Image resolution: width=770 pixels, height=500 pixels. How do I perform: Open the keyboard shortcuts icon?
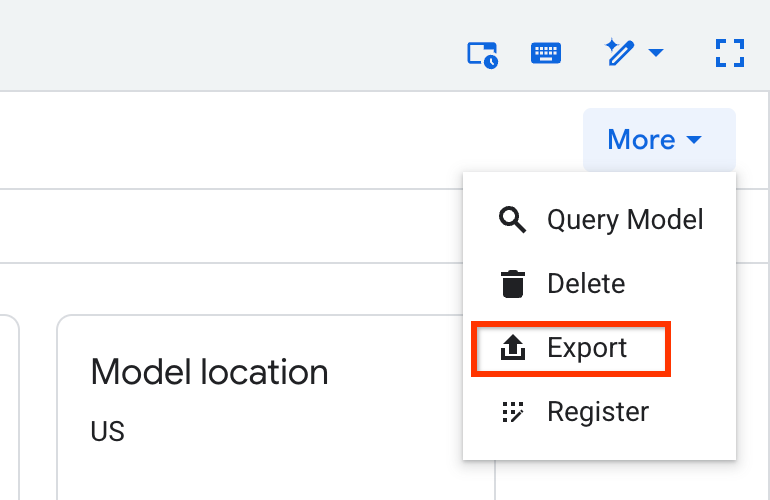(545, 53)
